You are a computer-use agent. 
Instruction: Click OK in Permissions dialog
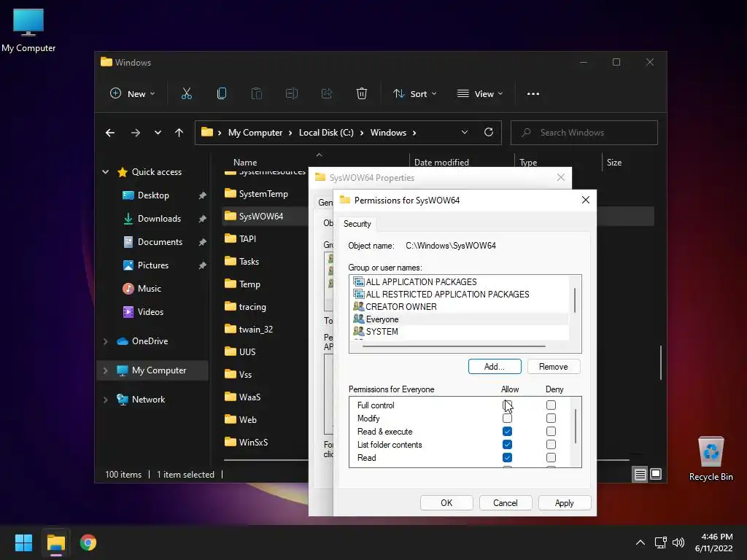(x=446, y=503)
